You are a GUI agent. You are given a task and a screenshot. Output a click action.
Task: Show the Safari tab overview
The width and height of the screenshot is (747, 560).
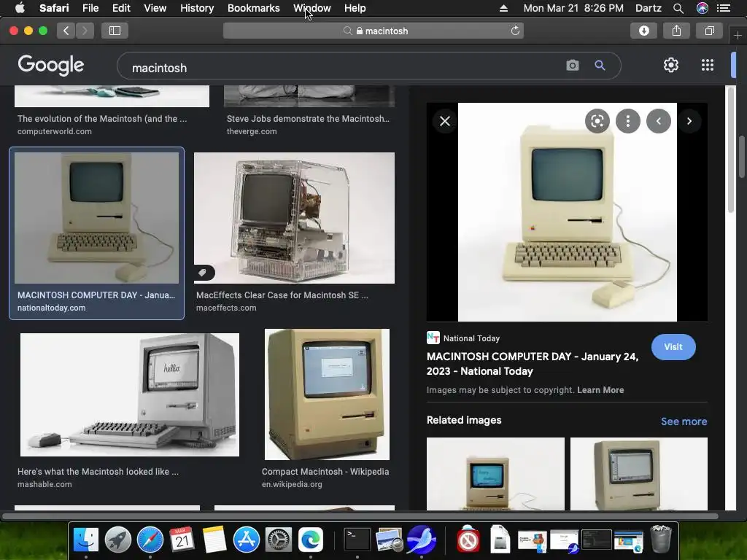pyautogui.click(x=709, y=31)
